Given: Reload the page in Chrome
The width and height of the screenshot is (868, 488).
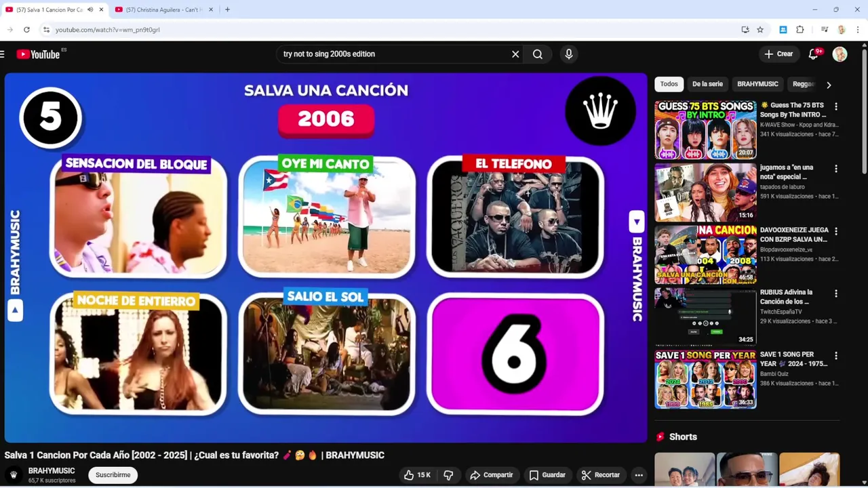Looking at the screenshot, I should coord(26,30).
